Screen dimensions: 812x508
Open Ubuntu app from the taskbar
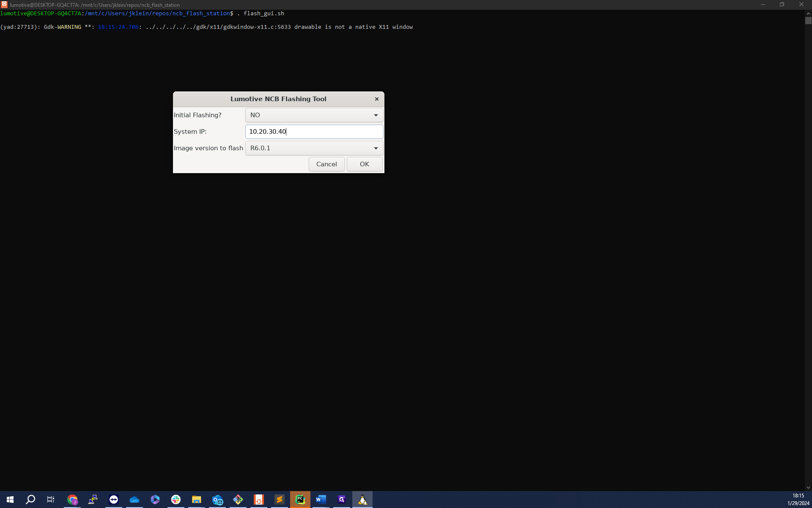click(x=259, y=500)
